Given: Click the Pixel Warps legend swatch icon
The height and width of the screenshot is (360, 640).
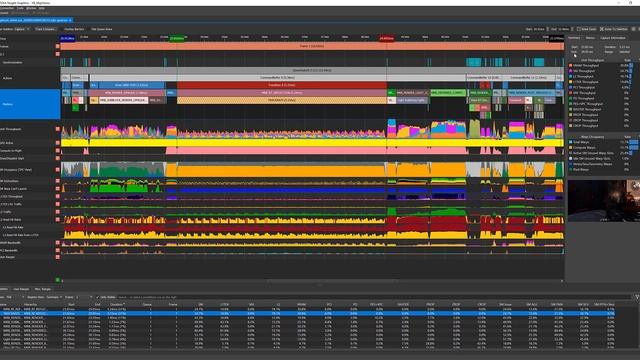Looking at the screenshot, I should [571, 169].
